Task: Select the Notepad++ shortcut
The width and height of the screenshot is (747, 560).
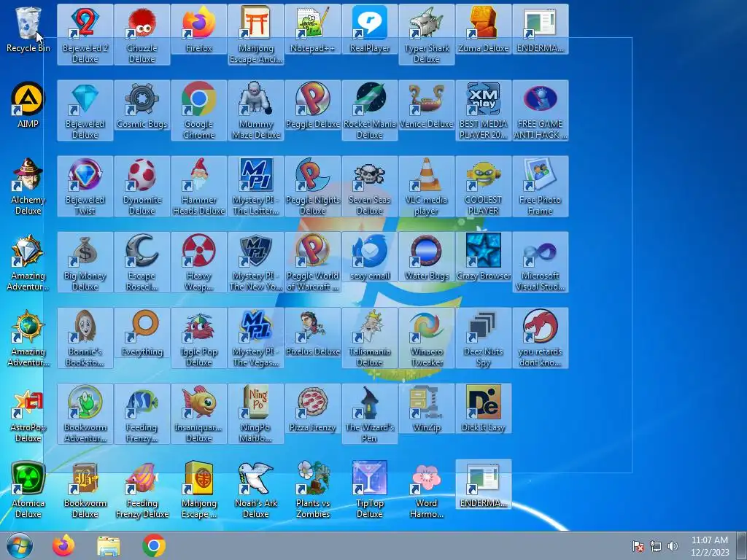Action: [x=312, y=29]
